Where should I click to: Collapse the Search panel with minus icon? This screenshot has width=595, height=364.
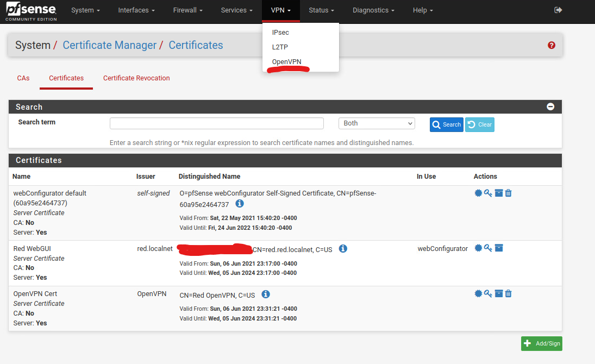(x=550, y=106)
